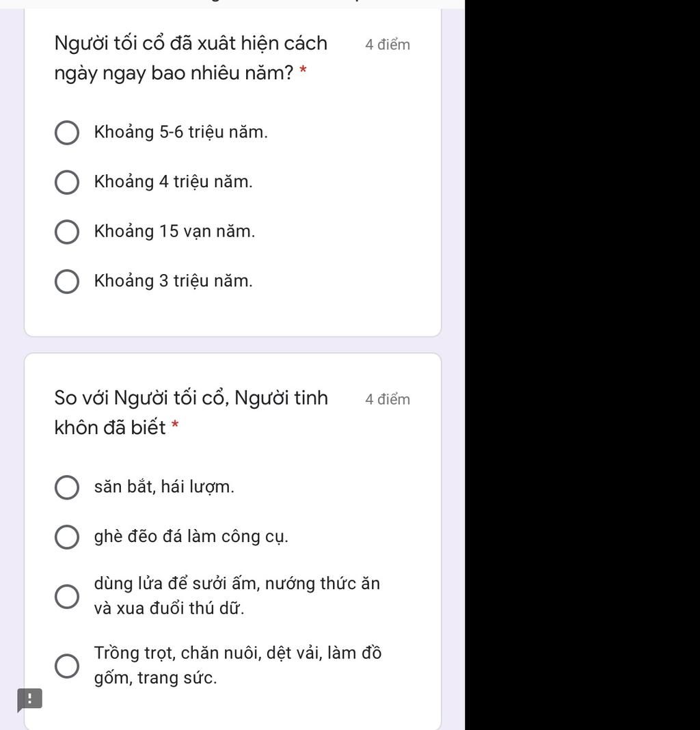Click the report problem exclamation icon
This screenshot has height=730, width=700.
point(30,699)
